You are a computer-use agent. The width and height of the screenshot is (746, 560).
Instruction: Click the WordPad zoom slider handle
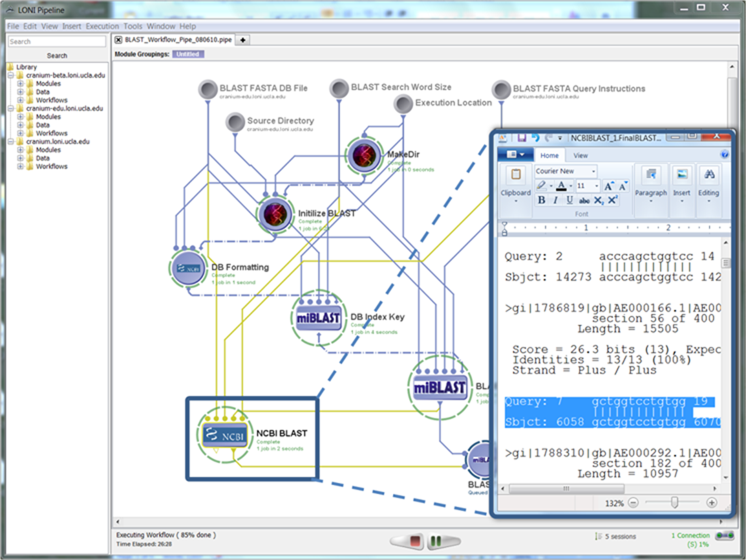(674, 502)
